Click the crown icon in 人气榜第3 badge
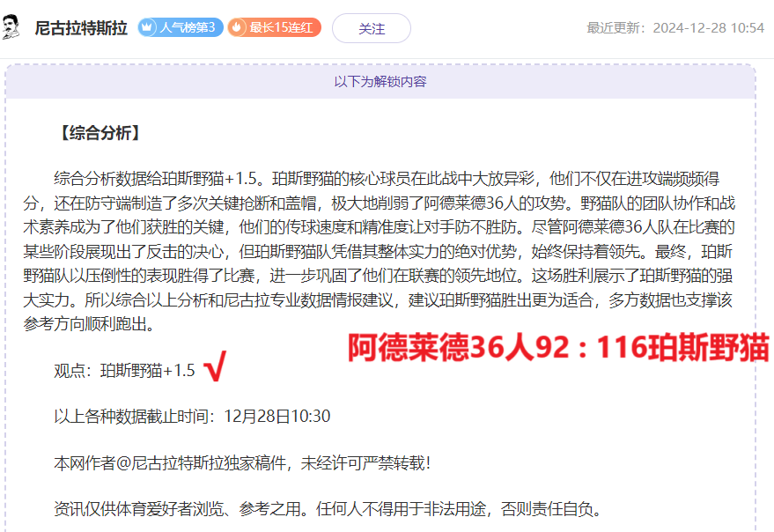Image resolution: width=774 pixels, height=532 pixels. point(146,27)
